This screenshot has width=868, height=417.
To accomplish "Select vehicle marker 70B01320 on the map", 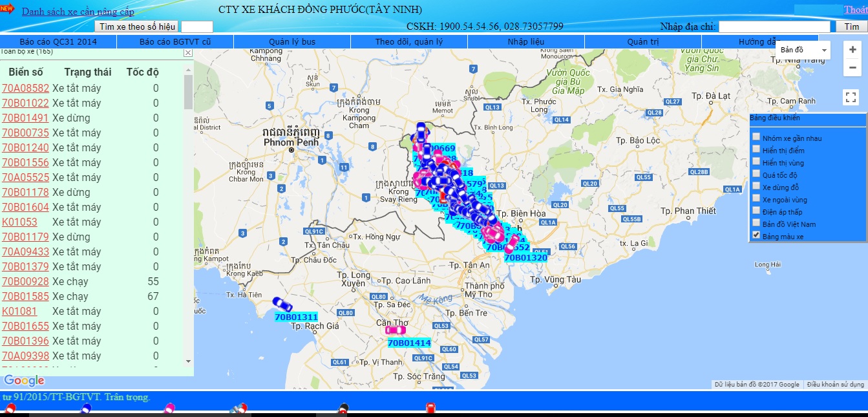I will [x=511, y=244].
